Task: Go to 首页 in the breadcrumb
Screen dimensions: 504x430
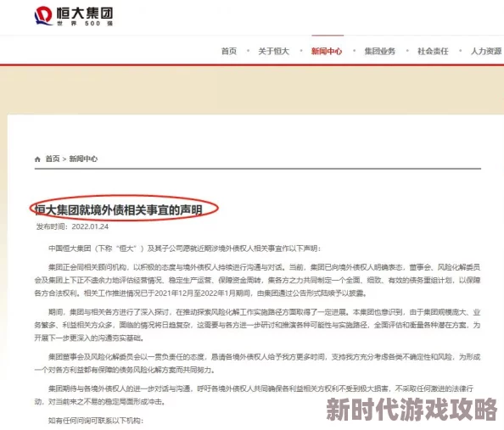Action: pyautogui.click(x=53, y=159)
